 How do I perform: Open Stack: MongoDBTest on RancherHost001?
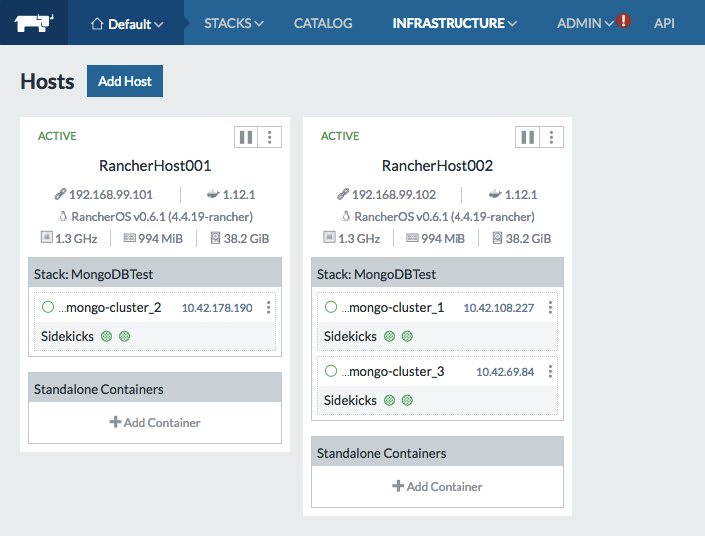tap(94, 274)
